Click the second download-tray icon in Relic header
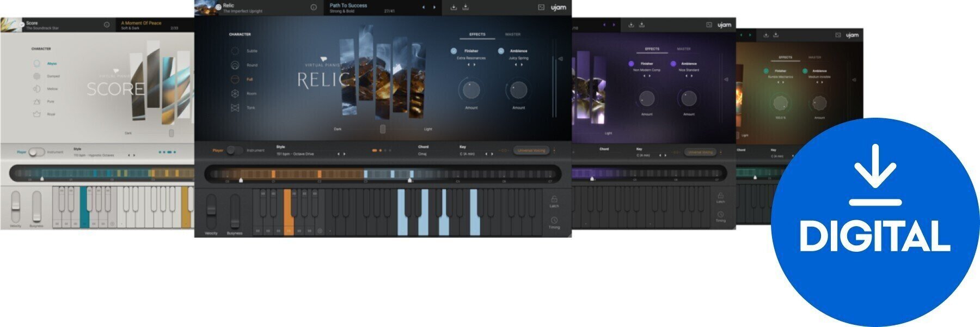Image resolution: width=980 pixels, height=327 pixels. (465, 7)
